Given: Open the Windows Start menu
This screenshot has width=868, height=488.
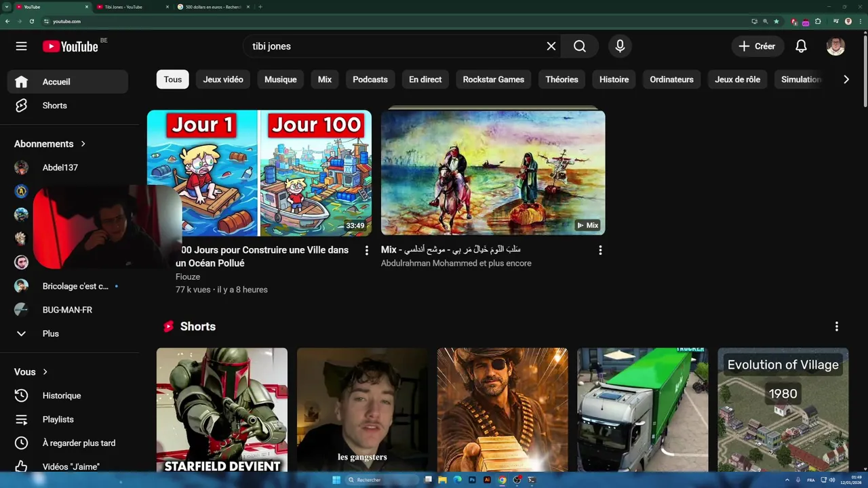Looking at the screenshot, I should (336, 480).
